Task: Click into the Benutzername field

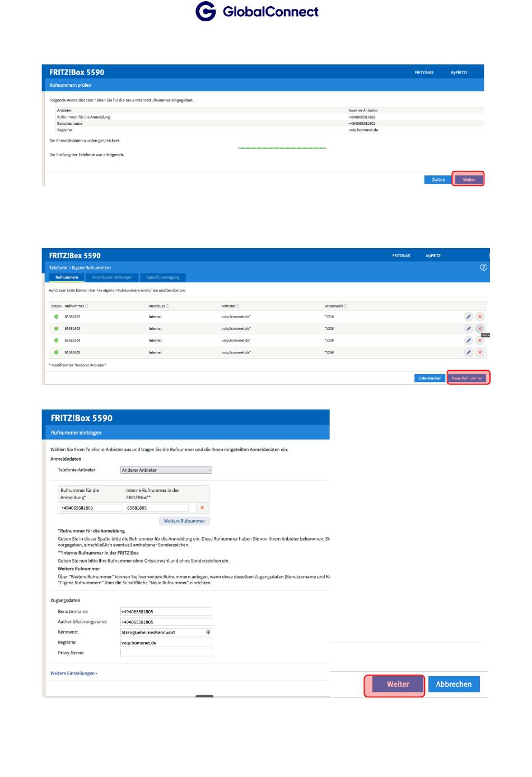Action: pos(166,612)
